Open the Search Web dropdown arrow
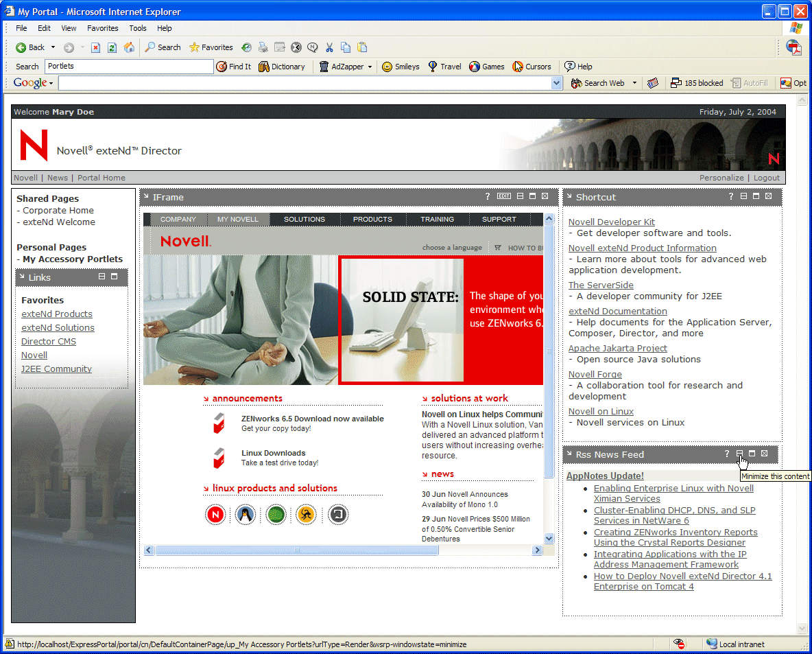Viewport: 812px width, 654px height. pyautogui.click(x=634, y=83)
